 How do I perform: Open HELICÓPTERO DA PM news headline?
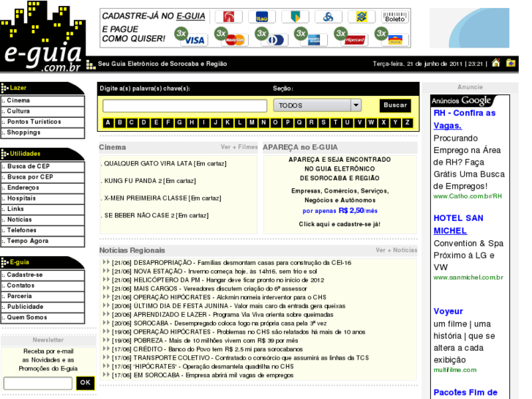[x=229, y=280]
